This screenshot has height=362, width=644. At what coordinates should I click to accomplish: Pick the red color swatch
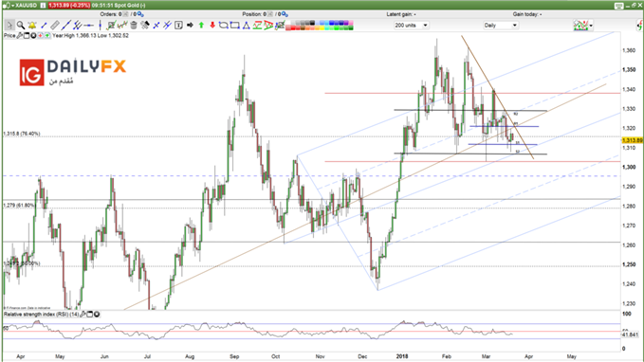tap(293, 27)
